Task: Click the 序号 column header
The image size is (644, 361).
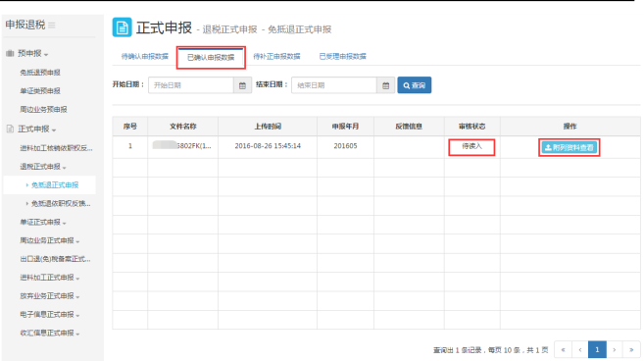Action: (x=130, y=127)
